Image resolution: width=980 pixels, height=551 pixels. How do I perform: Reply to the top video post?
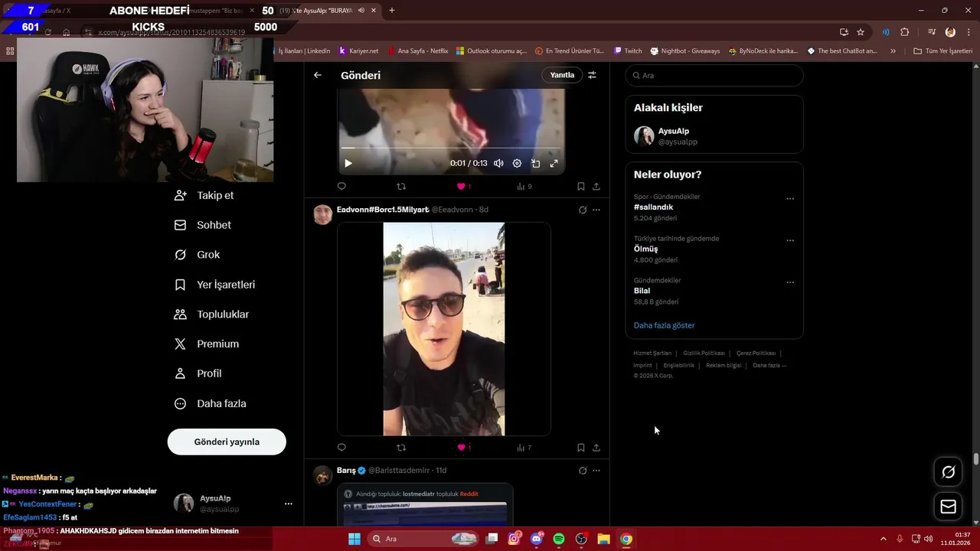tap(341, 186)
